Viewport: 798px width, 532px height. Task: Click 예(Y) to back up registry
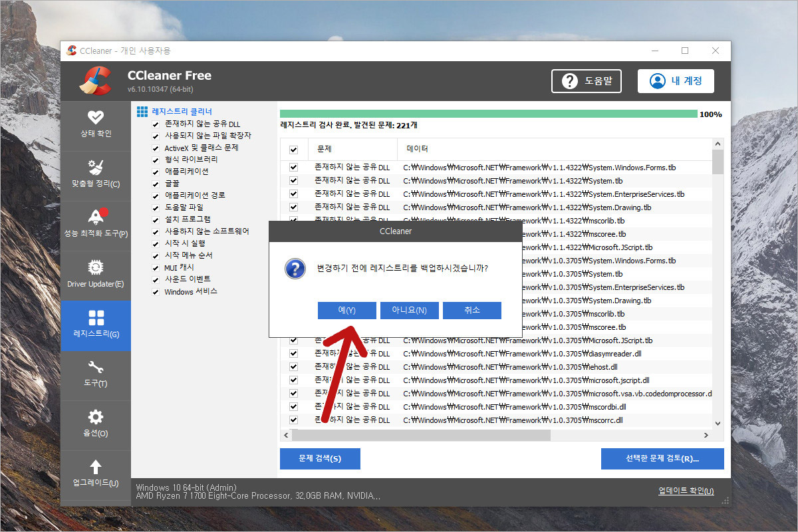[x=347, y=311]
